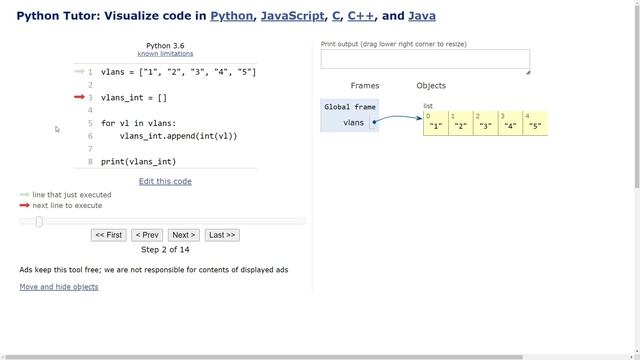Click the Objects heading
640x360 pixels.
pos(431,86)
